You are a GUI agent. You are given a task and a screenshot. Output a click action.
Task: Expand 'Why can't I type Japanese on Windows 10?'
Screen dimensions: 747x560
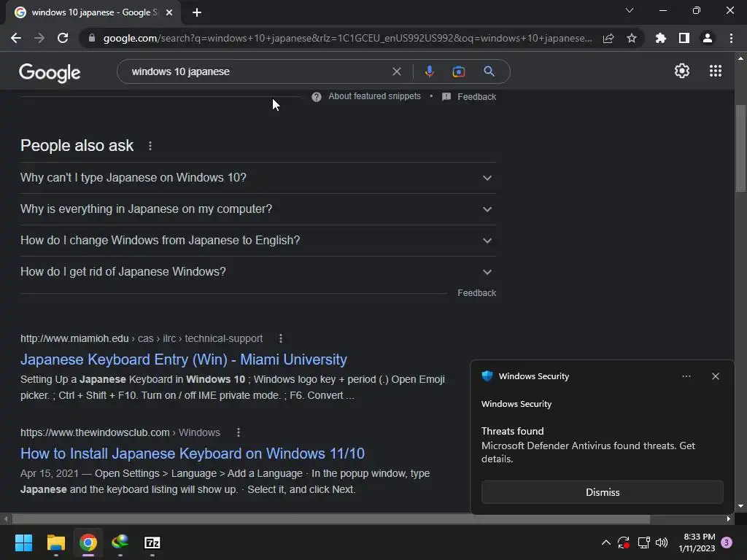tap(258, 178)
